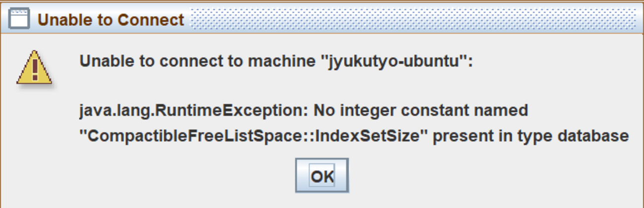The image size is (644, 208).
Task: Click the "Unable to Connect" title text
Action: 111,20
